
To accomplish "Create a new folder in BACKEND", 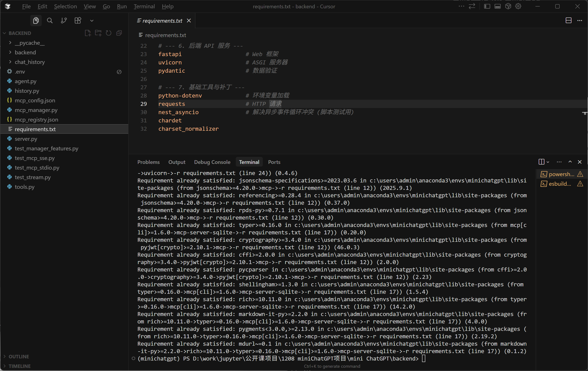I will point(98,33).
